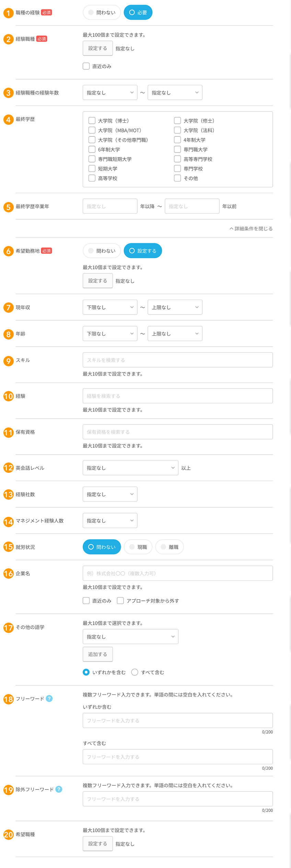Check 専門職短期大学
291x868 pixels.
[x=92, y=159]
